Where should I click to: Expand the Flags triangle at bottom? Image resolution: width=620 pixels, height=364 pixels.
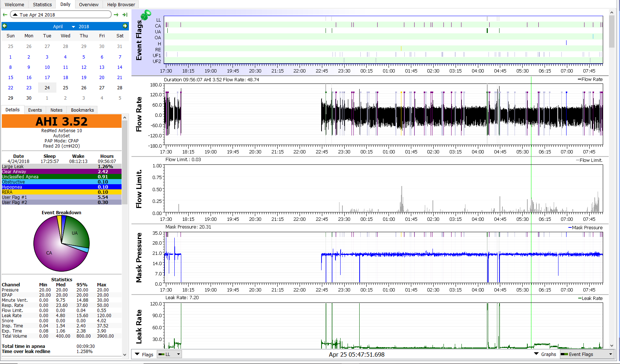coord(137,354)
